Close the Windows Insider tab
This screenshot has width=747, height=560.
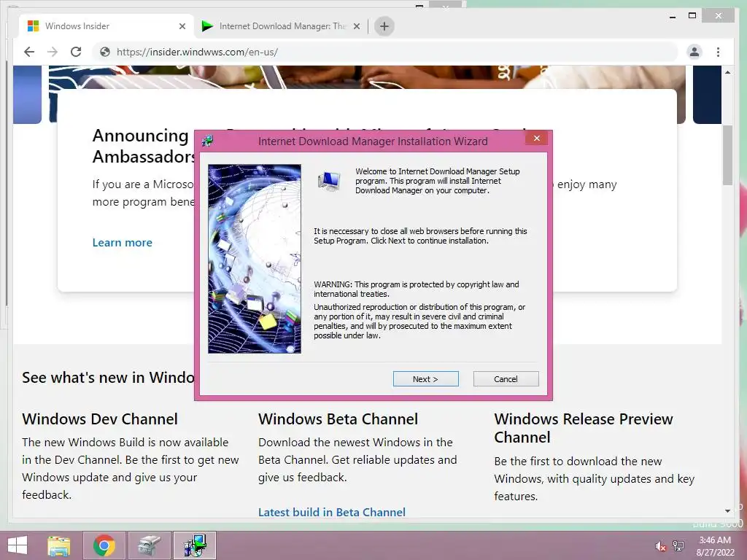click(x=182, y=27)
